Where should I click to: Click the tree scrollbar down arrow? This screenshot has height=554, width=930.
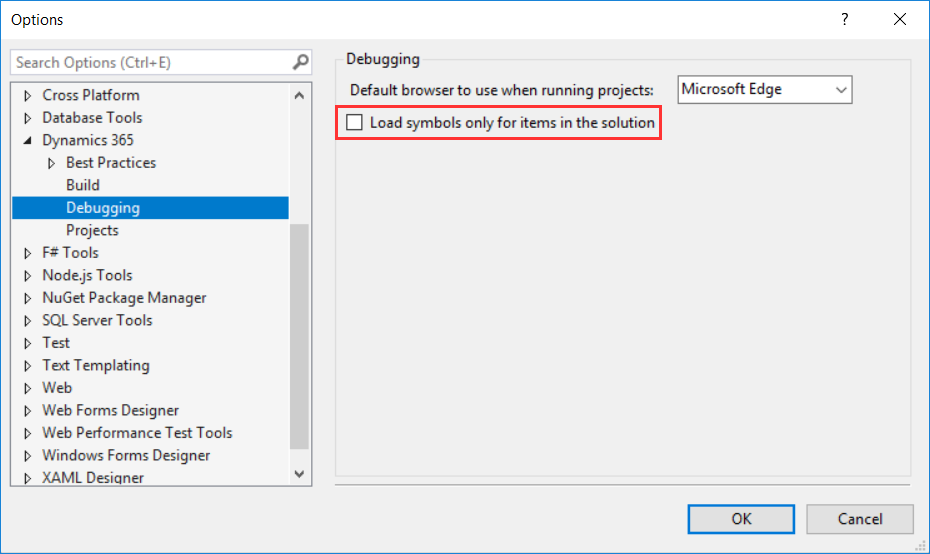299,473
